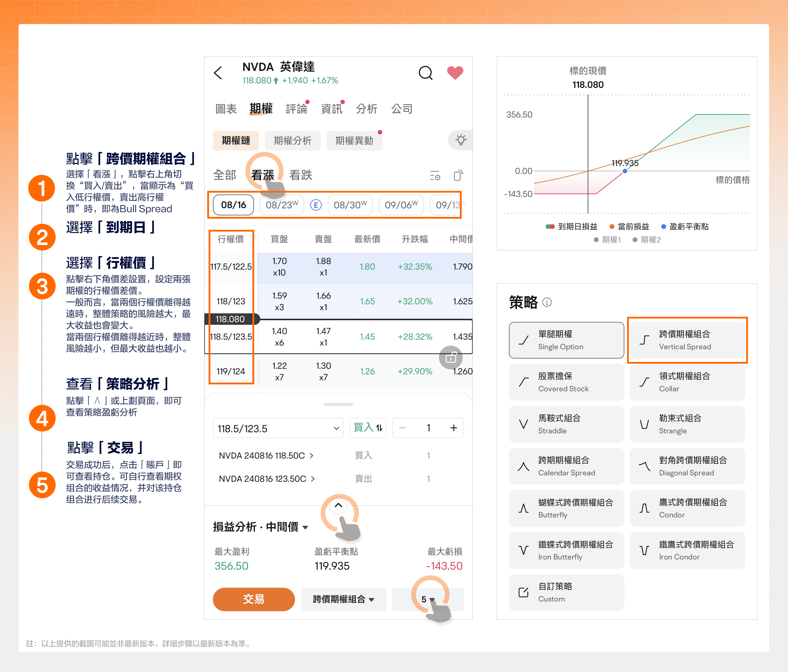Switch to the 期權 tab
788x672 pixels.
[261, 109]
